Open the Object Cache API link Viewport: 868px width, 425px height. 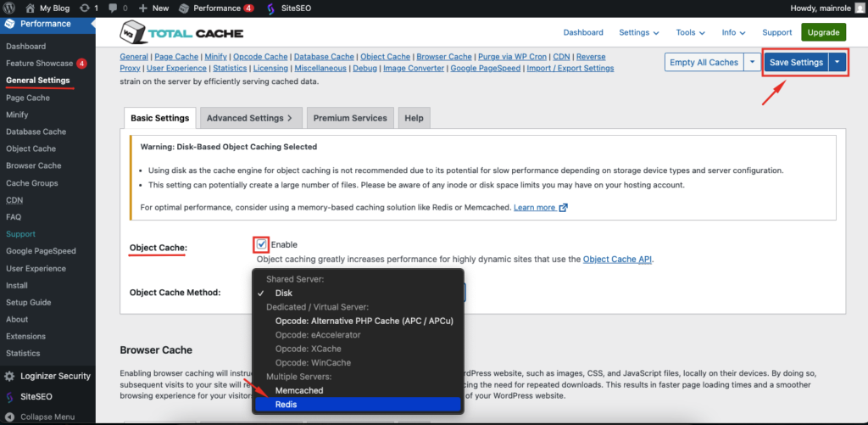[x=618, y=259]
